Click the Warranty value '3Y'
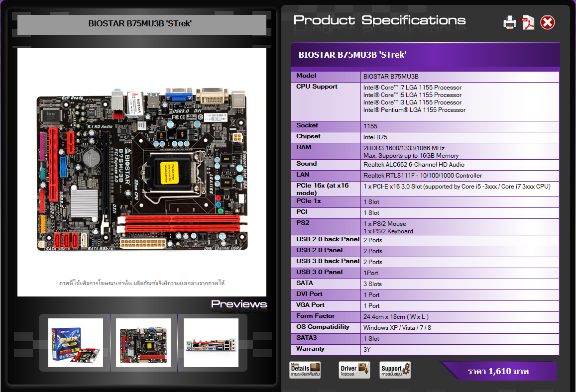Viewport: 576px width, 392px height. 366,349
